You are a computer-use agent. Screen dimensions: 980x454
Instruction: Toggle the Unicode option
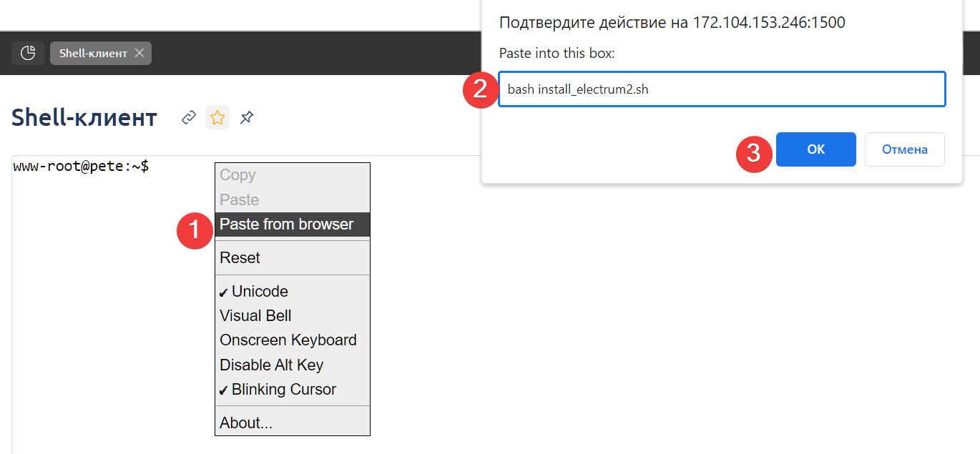(260, 292)
